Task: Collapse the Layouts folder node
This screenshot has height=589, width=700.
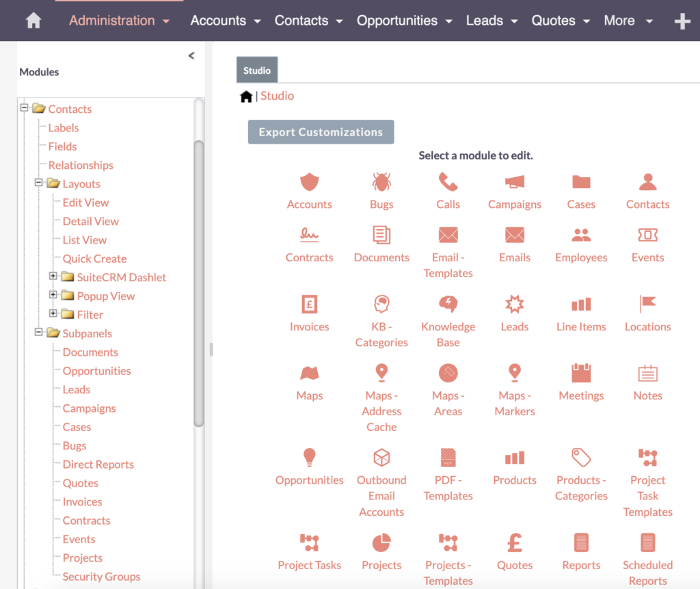Action: coord(39,183)
